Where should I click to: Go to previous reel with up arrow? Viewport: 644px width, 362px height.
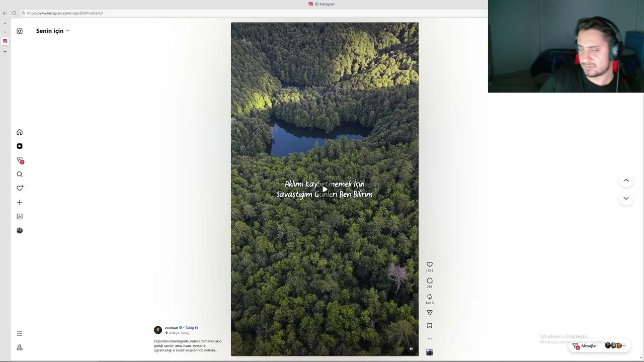coord(626,180)
